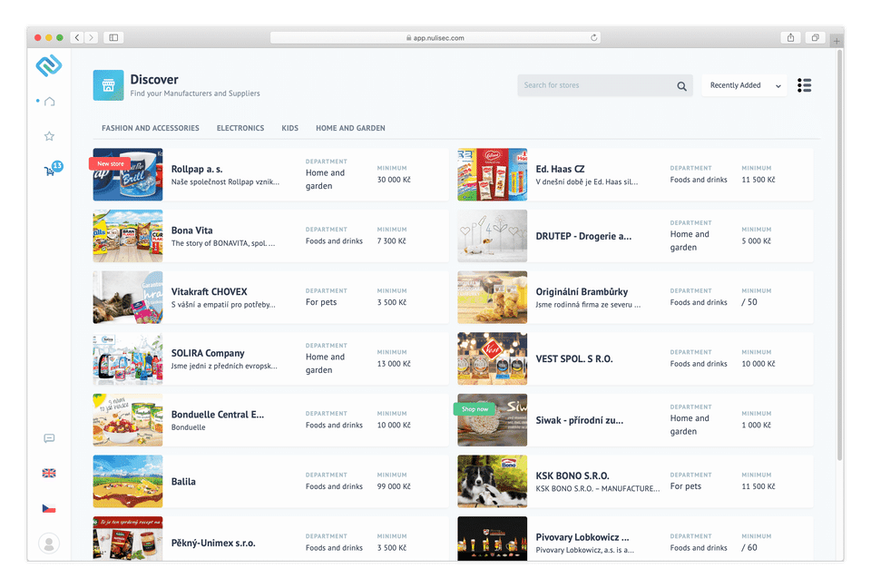
Task: Open Safari share button
Action: (790, 38)
